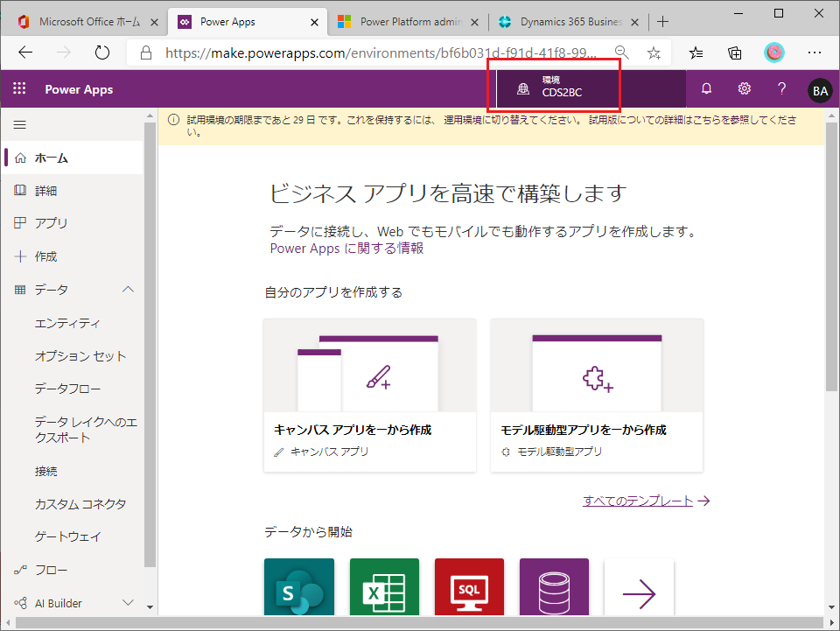Click the trial info icon in banner
Viewport: 840px width, 631px height.
(173, 120)
